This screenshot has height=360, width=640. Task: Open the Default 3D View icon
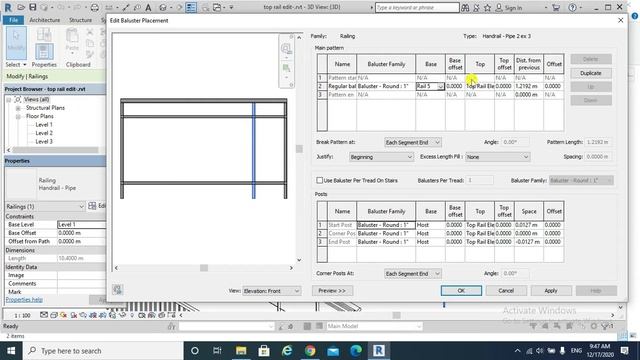point(163,7)
